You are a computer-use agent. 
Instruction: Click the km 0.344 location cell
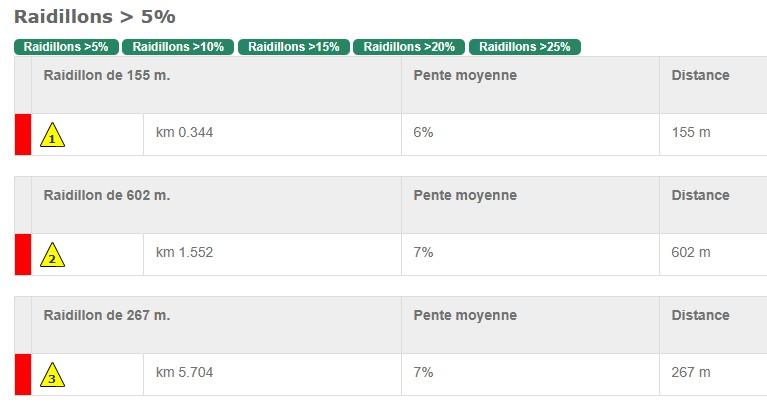coord(185,133)
